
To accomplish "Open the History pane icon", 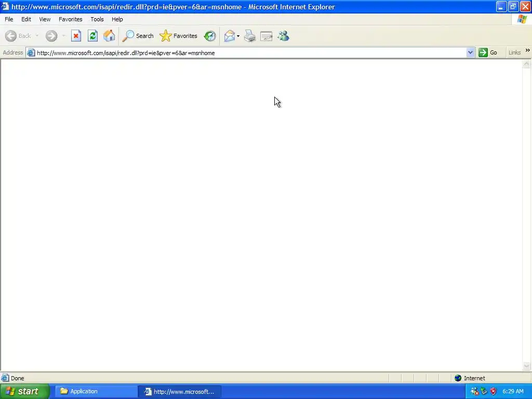I will coord(210,36).
